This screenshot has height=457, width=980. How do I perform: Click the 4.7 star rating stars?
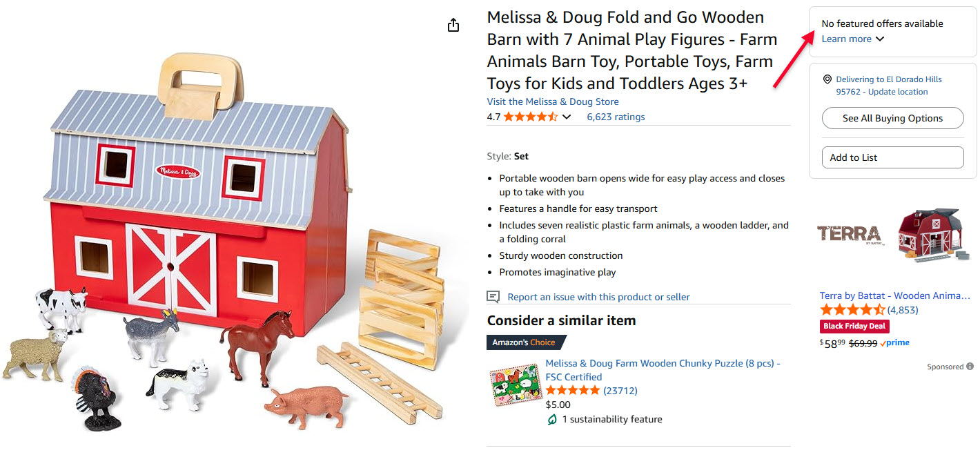click(530, 117)
